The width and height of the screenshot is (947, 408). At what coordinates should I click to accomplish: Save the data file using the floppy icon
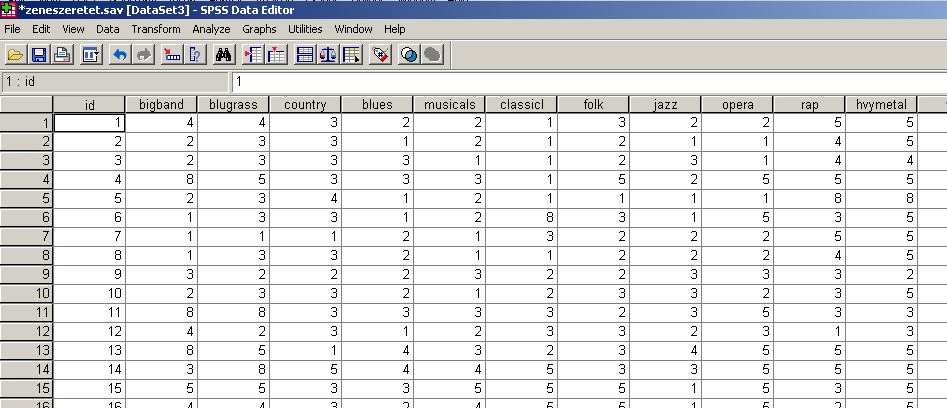(39, 54)
